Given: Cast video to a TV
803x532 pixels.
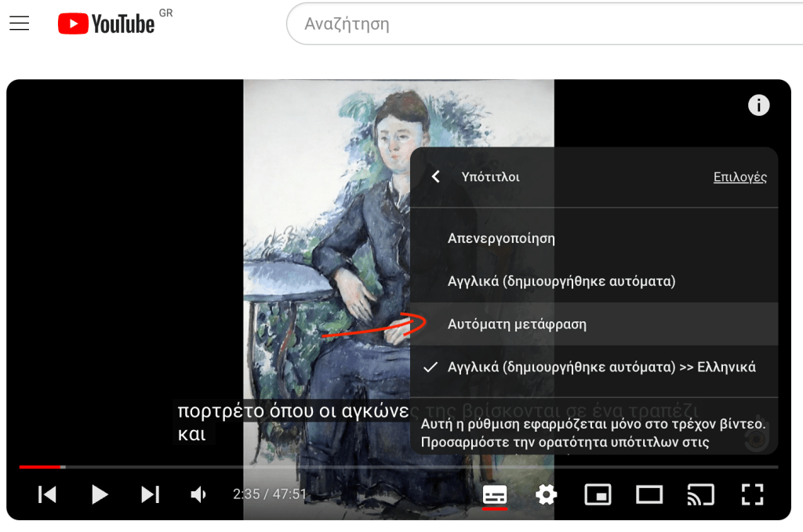Looking at the screenshot, I should tap(700, 494).
